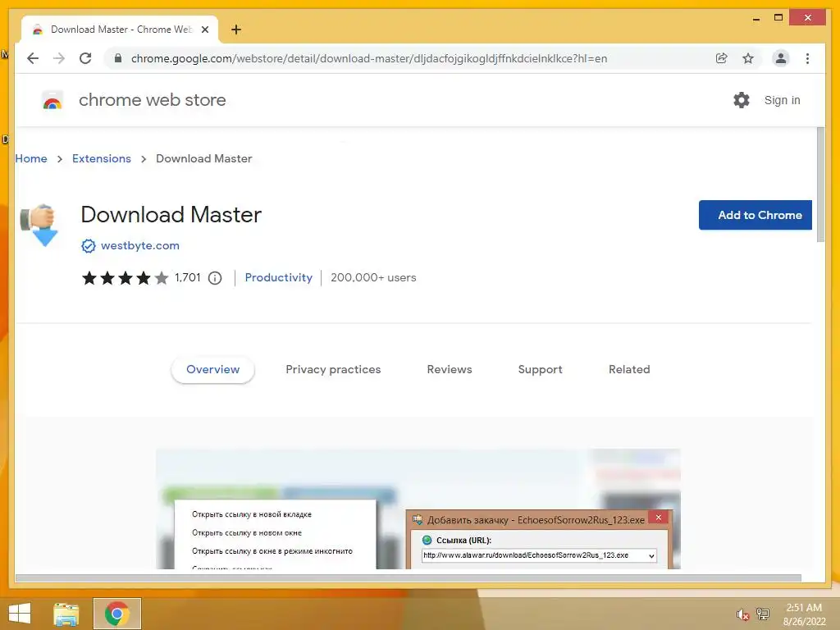This screenshot has height=630, width=840.
Task: Go to Extensions breadcrumb link
Action: (x=101, y=158)
